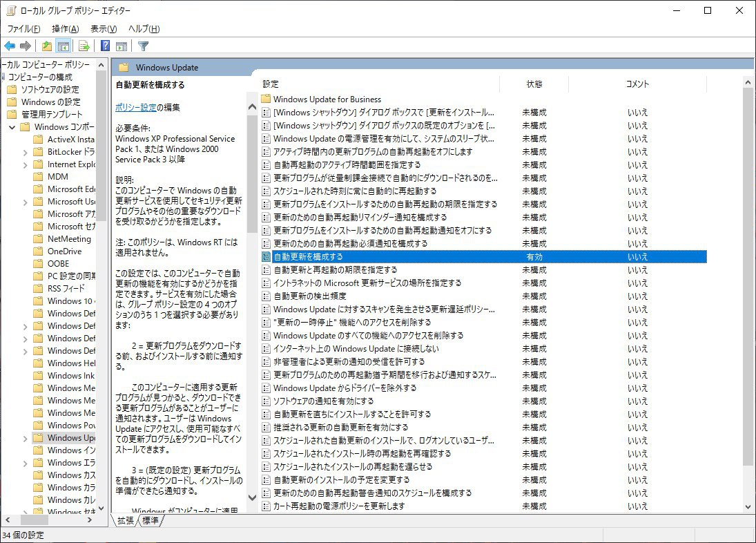Image resolution: width=756 pixels, height=543 pixels.
Task: Click the Forward arrow toolbar icon
Action: (26, 46)
